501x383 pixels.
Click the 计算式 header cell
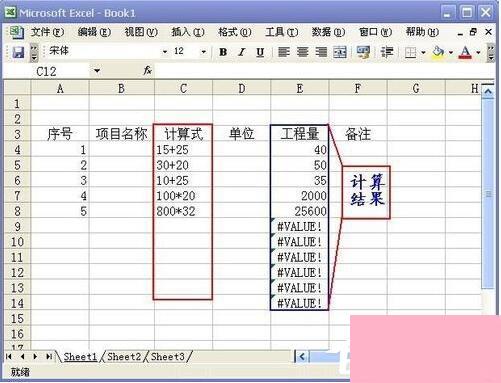click(183, 134)
